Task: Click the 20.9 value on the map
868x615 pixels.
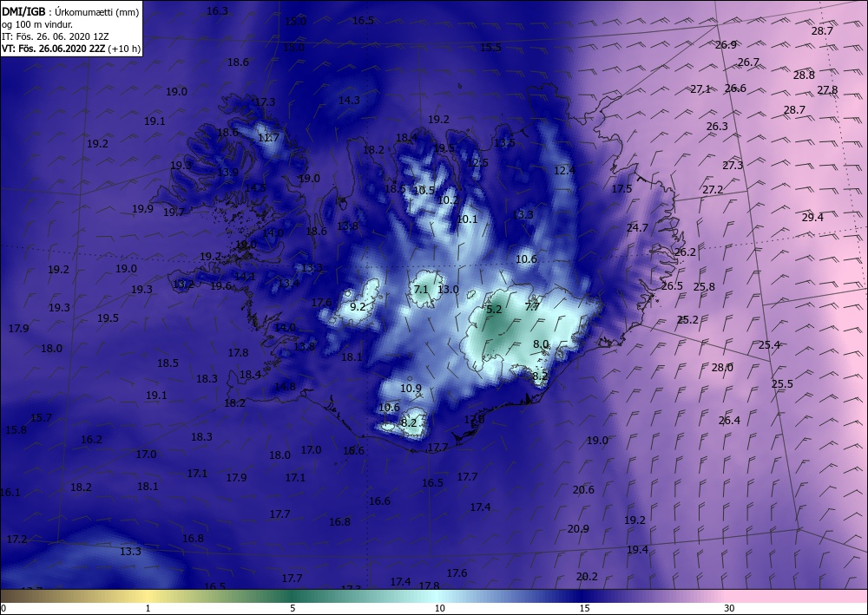Action: [x=578, y=529]
